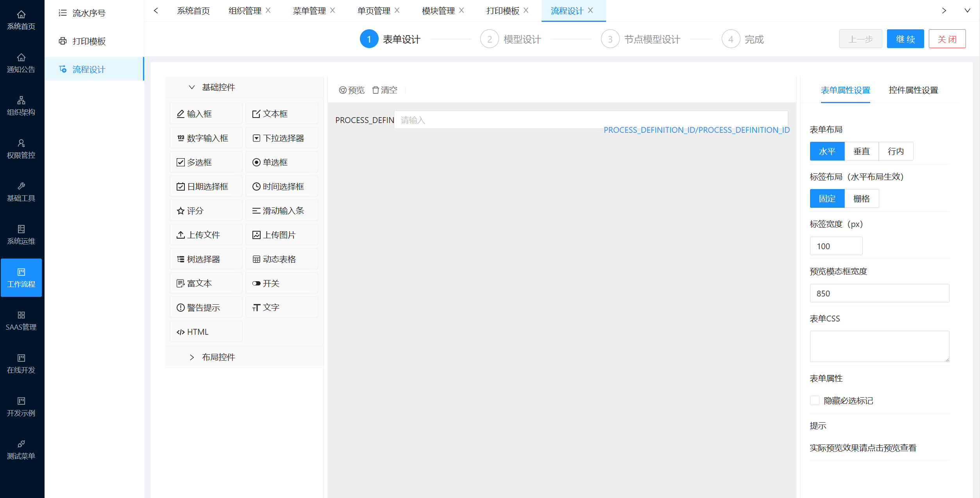This screenshot has height=498, width=980.
Task: Set form layout to 行内
Action: (x=896, y=151)
